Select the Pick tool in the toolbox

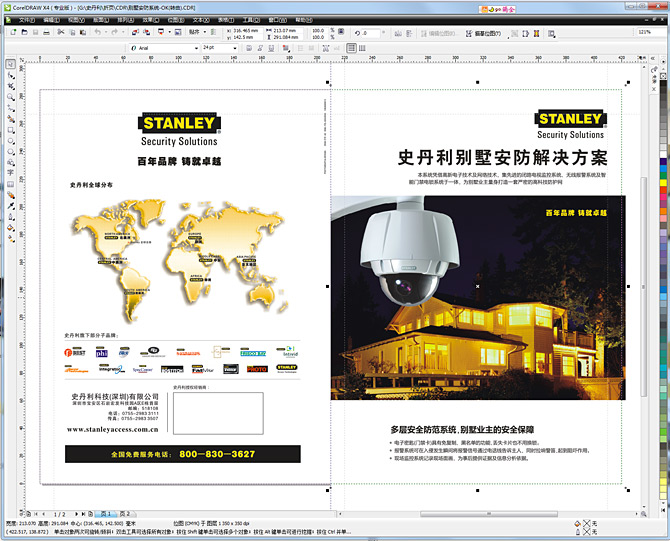tap(10, 65)
